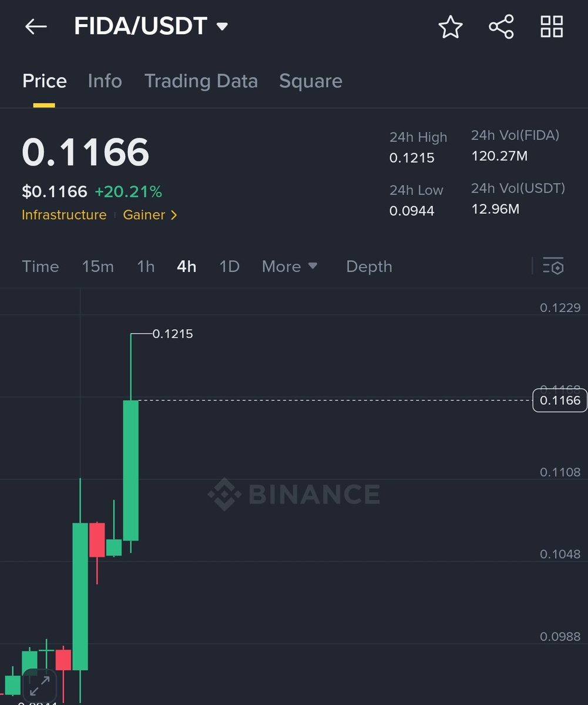Open the grid layout menu icon
The width and height of the screenshot is (588, 705).
pyautogui.click(x=552, y=27)
